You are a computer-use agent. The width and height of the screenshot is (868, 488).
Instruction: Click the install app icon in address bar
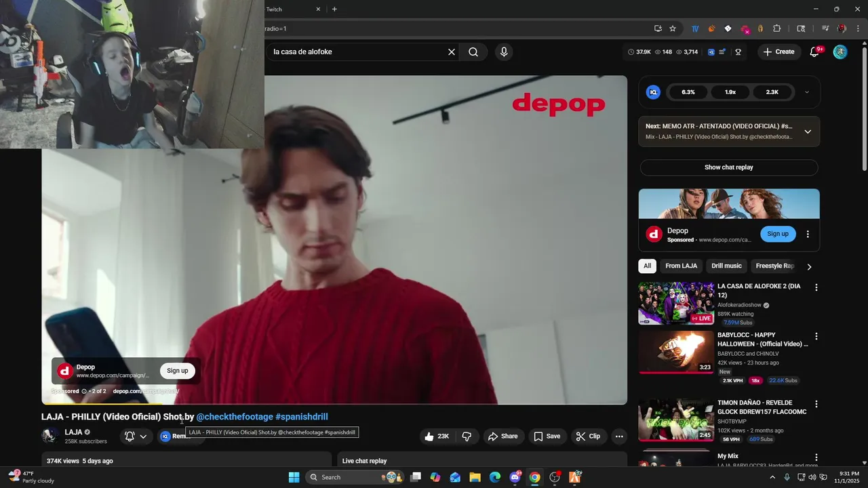(x=658, y=28)
